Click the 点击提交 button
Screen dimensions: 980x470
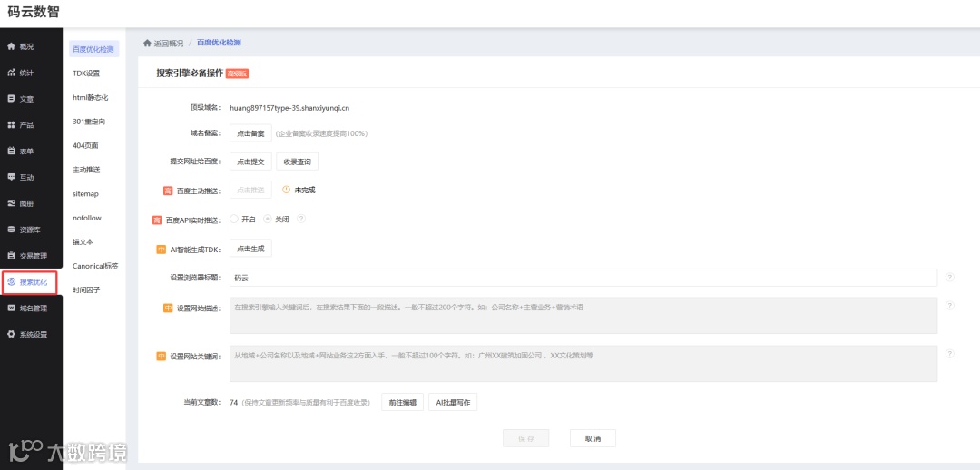point(250,162)
